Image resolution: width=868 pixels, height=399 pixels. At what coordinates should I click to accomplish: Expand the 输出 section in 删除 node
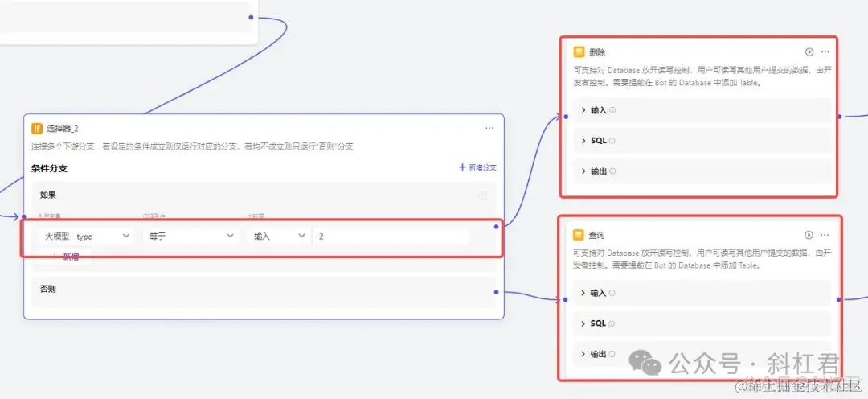coord(702,171)
